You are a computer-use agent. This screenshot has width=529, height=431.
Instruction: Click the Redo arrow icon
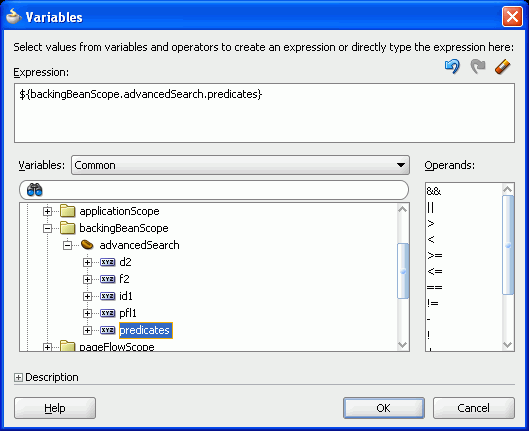point(478,66)
